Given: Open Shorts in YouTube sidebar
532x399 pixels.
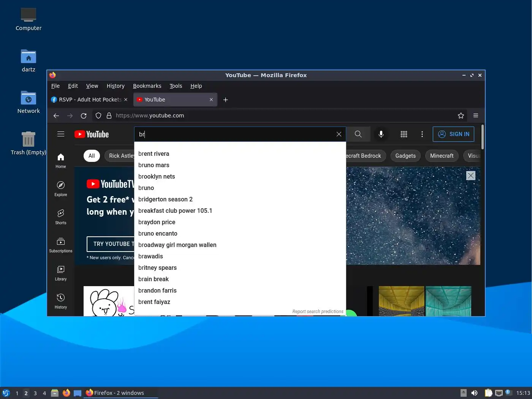Looking at the screenshot, I should pos(61,217).
